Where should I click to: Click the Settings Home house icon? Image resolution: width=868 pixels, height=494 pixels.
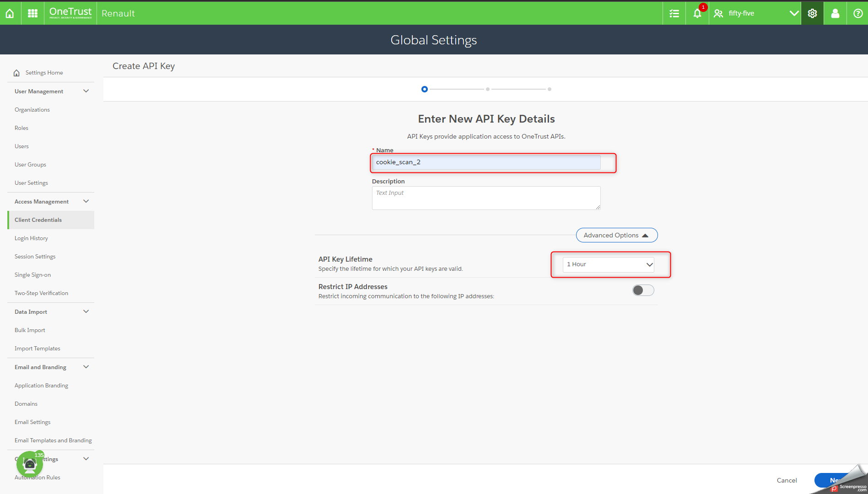click(16, 73)
